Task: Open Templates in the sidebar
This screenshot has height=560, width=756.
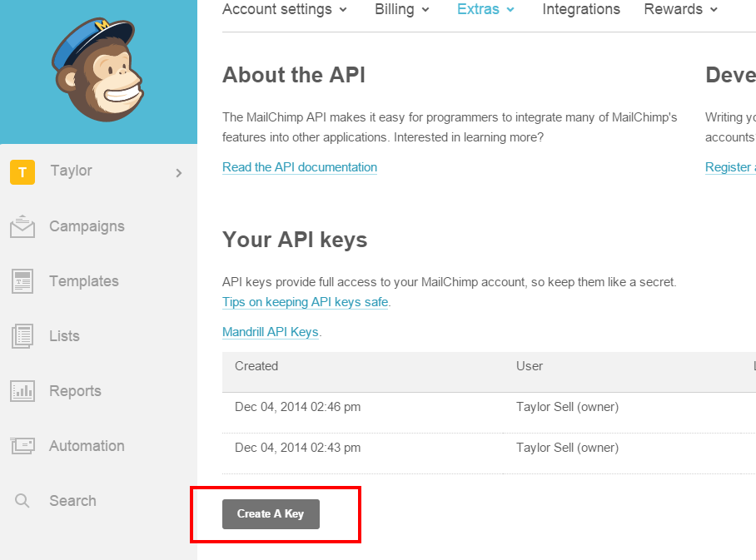Action: click(x=84, y=281)
